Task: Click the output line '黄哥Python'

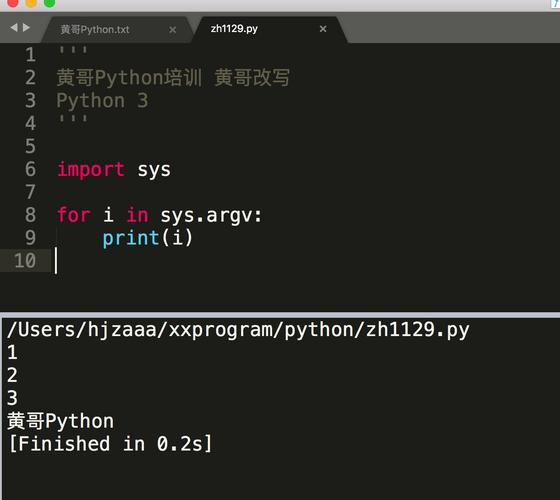Action: 60,421
